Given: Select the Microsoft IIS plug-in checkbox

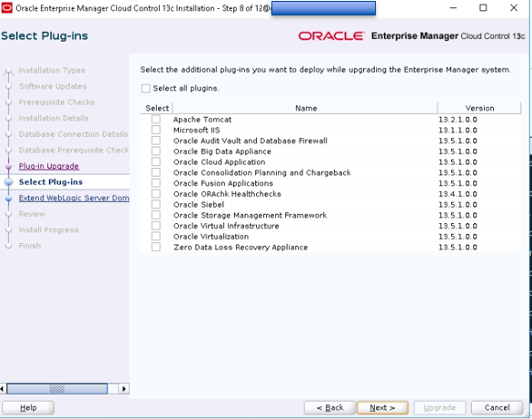Looking at the screenshot, I should click(156, 130).
